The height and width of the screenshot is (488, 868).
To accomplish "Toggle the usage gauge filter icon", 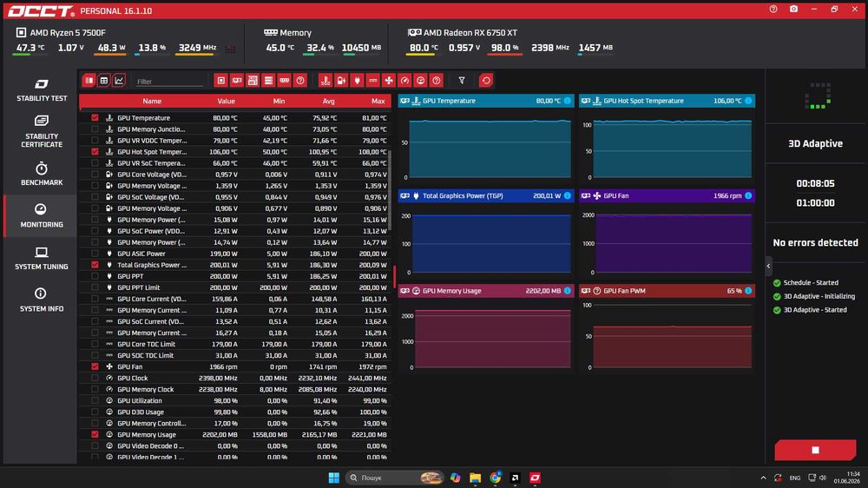I will [x=421, y=80].
